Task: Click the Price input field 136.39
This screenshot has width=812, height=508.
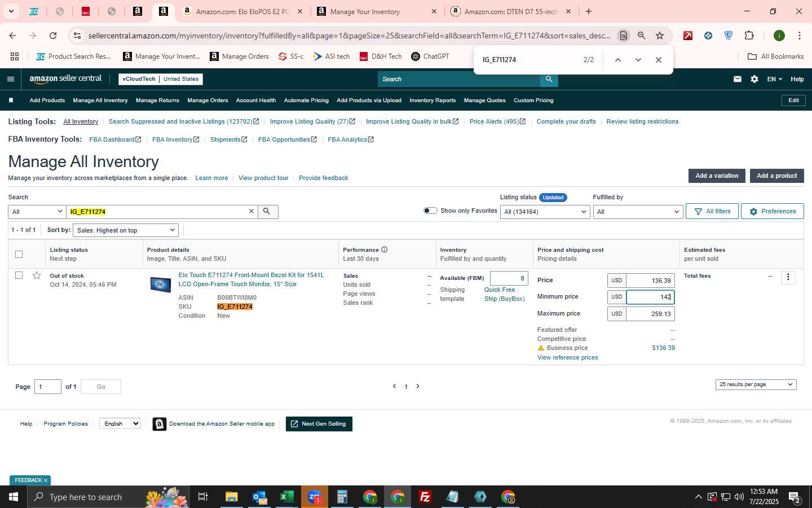Action: point(650,281)
